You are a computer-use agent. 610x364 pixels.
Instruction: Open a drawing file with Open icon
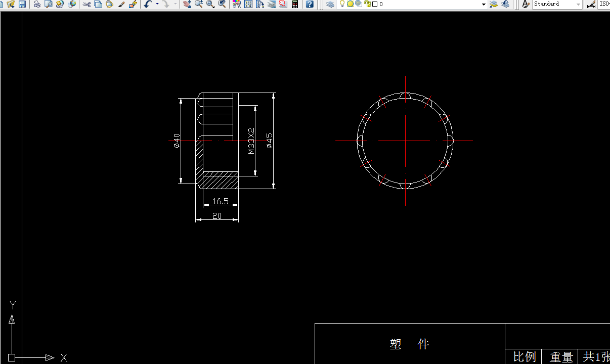11,4
